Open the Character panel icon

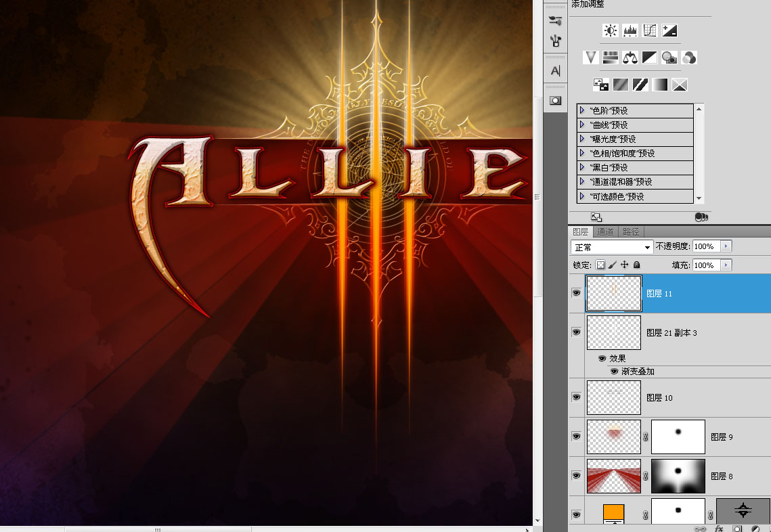pos(556,71)
